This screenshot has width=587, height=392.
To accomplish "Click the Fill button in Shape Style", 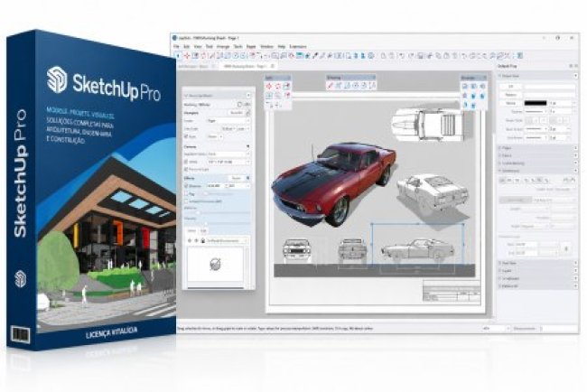I will point(510,87).
